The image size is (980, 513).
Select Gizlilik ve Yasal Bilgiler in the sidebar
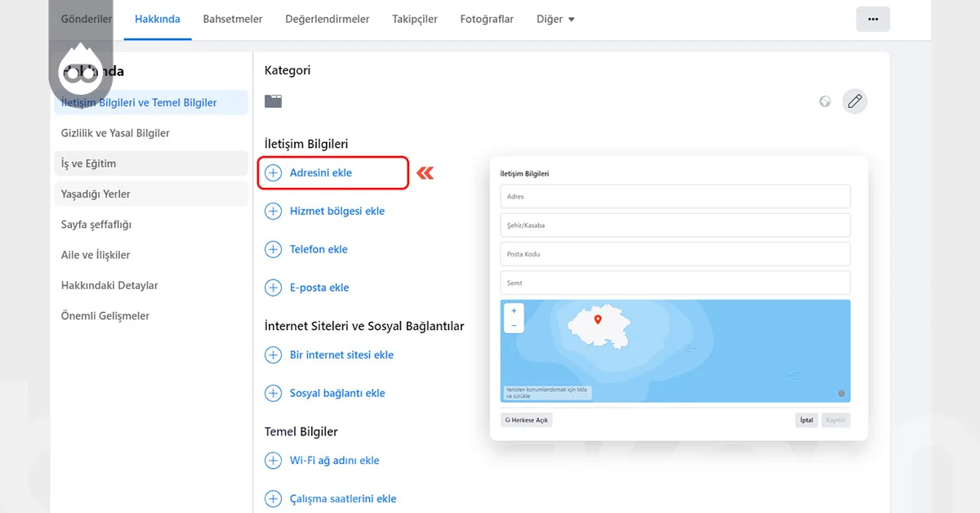(115, 132)
